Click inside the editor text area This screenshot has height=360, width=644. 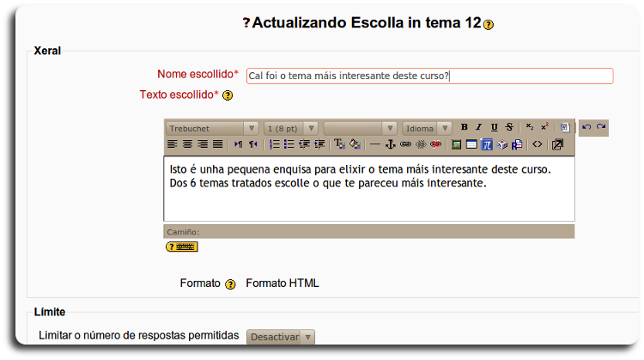pos(369,189)
